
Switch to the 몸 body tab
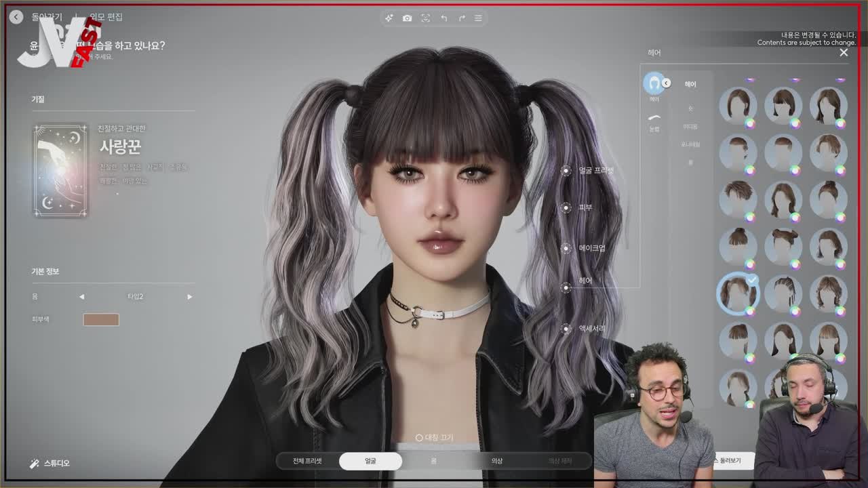[x=433, y=461]
